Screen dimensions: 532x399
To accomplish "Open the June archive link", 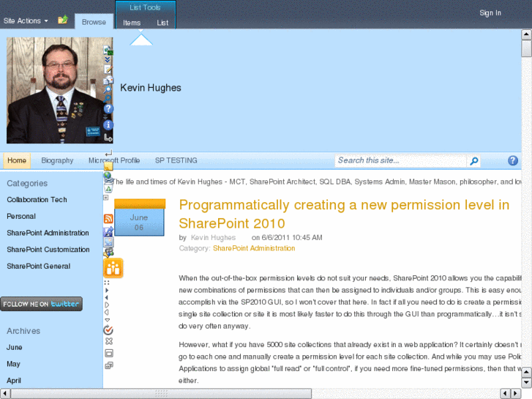I will pyautogui.click(x=14, y=347).
